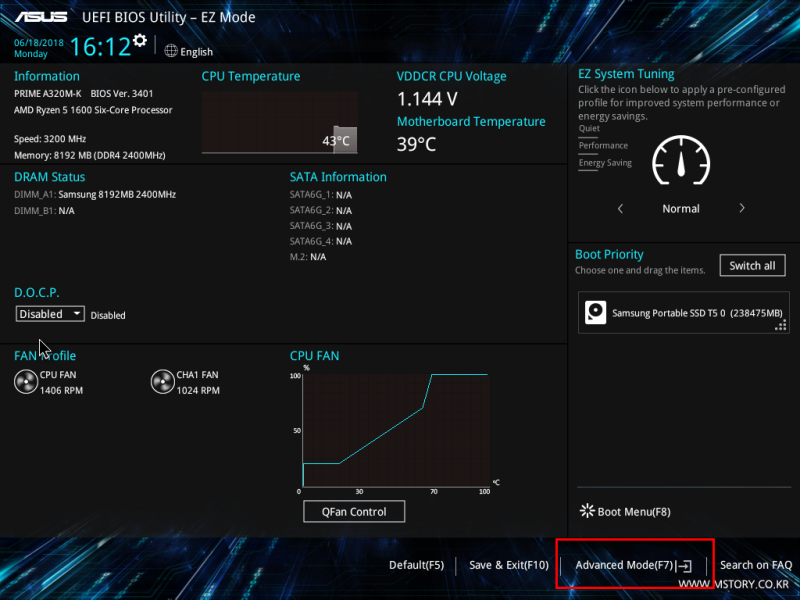
Task: Click the SATA Information heading
Action: click(338, 177)
